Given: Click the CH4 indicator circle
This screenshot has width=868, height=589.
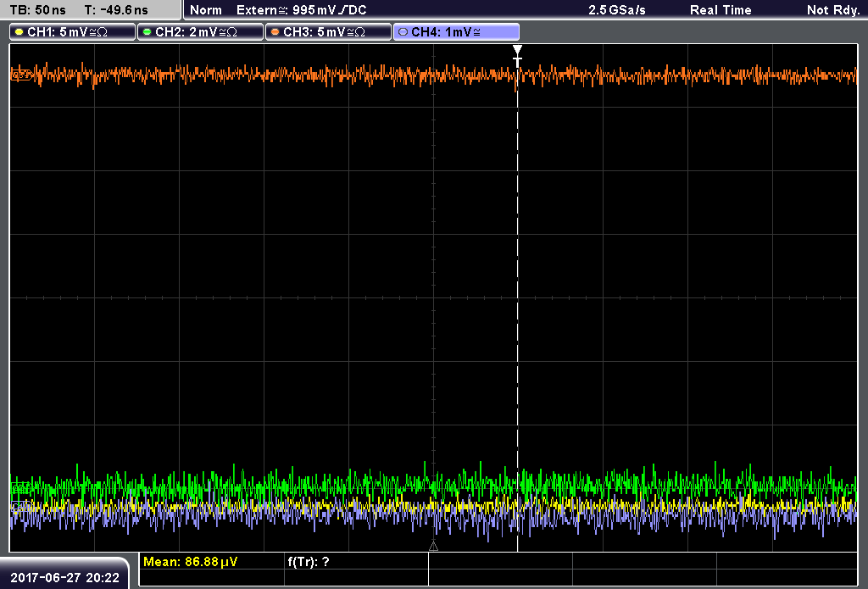Looking at the screenshot, I should click(x=403, y=32).
